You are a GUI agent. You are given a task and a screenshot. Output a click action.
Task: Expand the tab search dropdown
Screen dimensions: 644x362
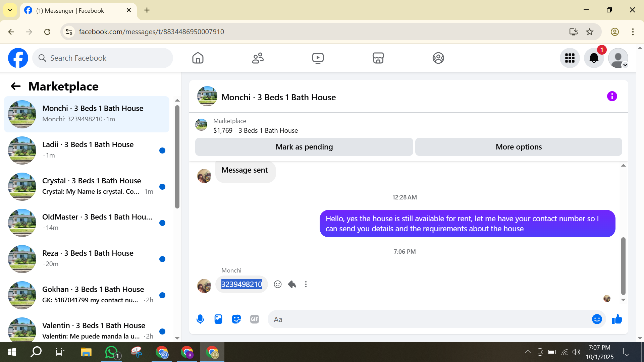(10, 10)
